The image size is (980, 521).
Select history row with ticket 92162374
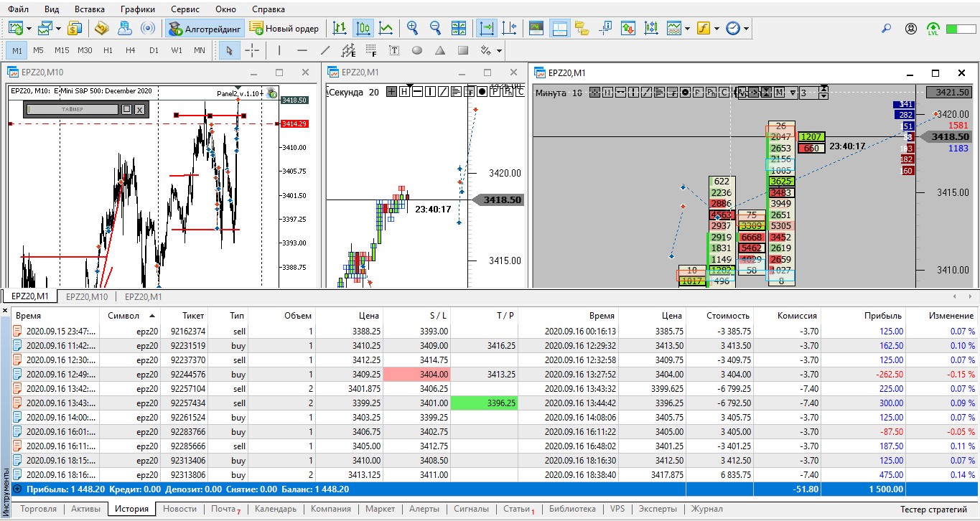495,332
